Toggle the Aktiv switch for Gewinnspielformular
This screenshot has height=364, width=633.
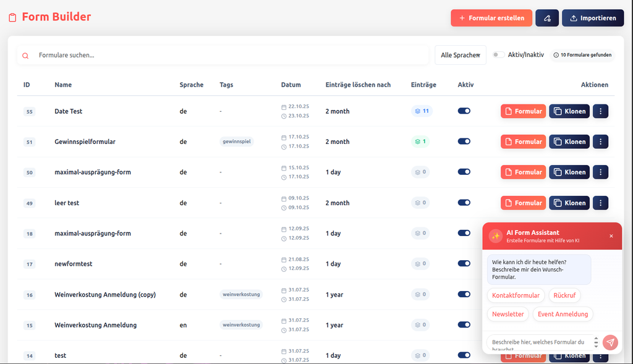pyautogui.click(x=464, y=142)
